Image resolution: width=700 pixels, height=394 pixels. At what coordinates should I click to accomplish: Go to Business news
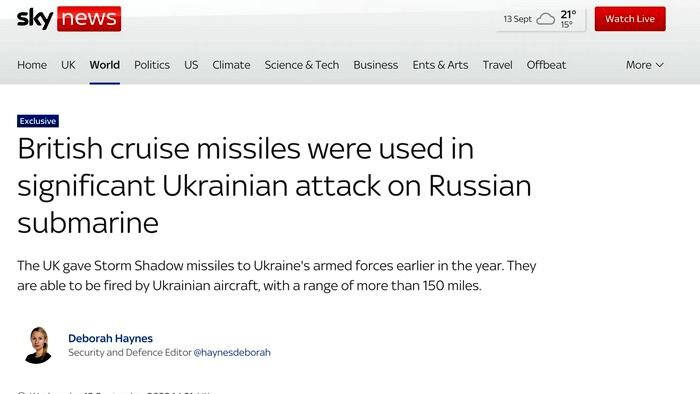(x=375, y=65)
